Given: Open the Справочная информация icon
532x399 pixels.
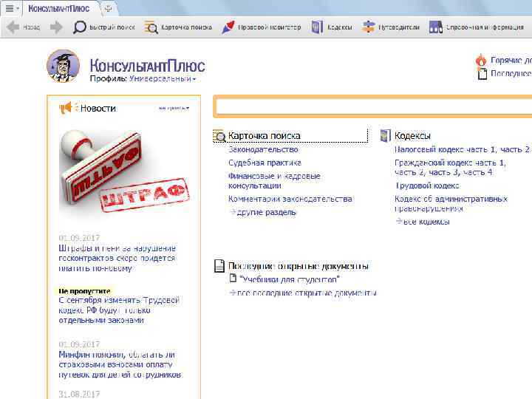Looking at the screenshot, I should (x=436, y=27).
